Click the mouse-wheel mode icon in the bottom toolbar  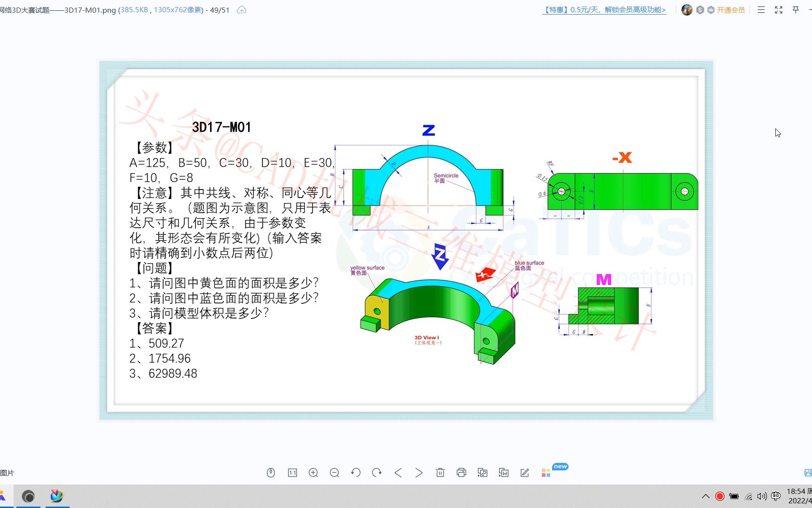tap(271, 473)
